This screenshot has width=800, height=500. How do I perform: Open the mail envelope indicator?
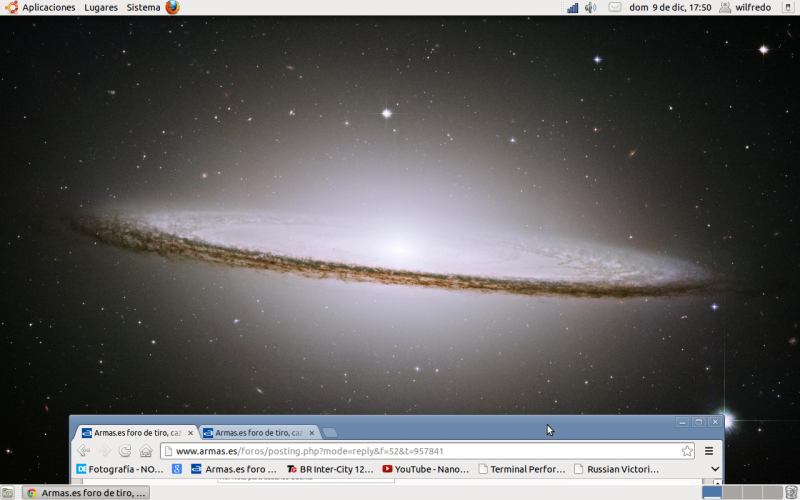point(614,7)
